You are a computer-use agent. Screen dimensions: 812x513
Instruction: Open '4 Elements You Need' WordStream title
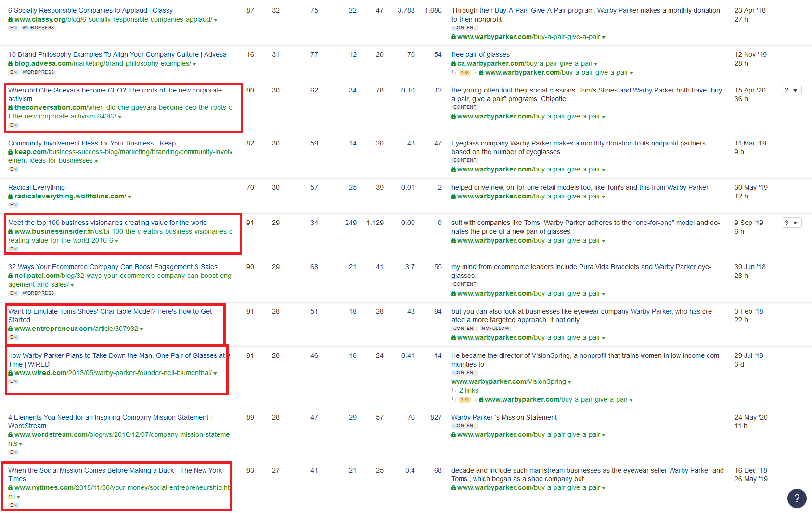click(x=110, y=421)
